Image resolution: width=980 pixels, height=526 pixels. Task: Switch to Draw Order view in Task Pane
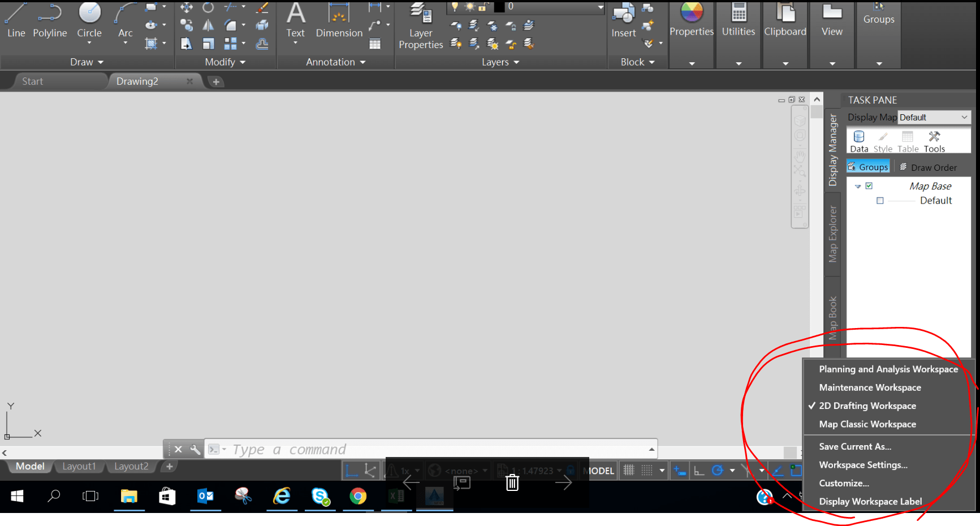click(933, 167)
